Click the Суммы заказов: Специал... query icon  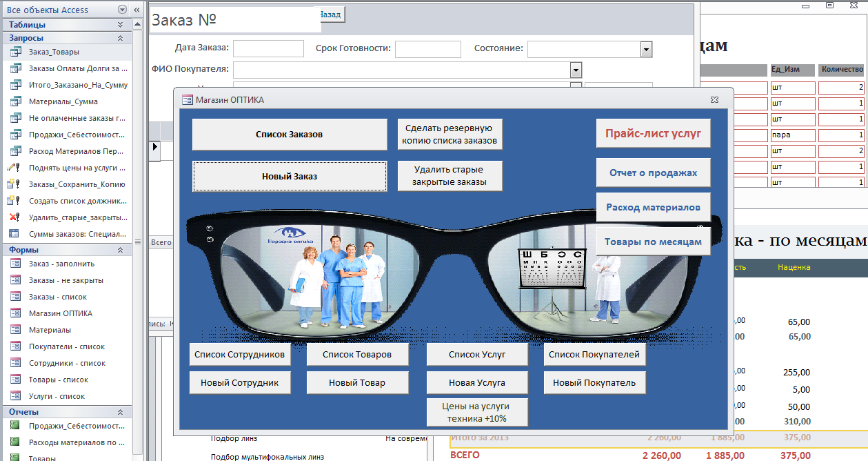tap(14, 234)
